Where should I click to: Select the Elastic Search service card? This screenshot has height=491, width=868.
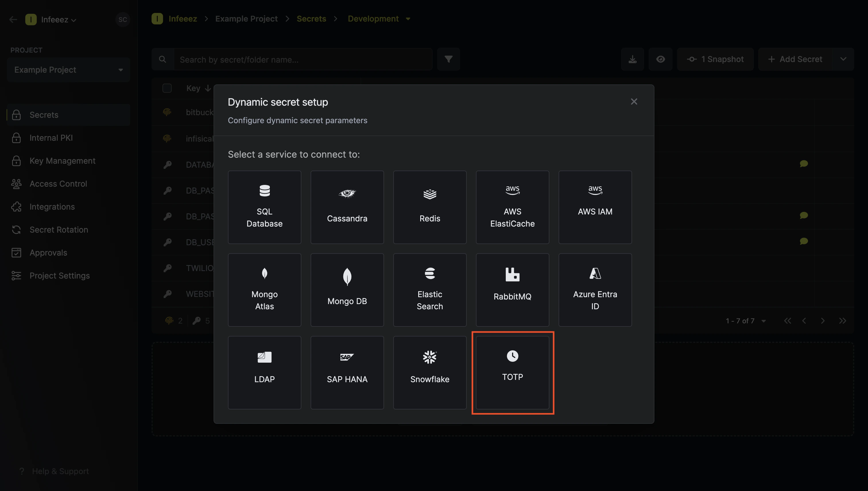click(x=430, y=290)
